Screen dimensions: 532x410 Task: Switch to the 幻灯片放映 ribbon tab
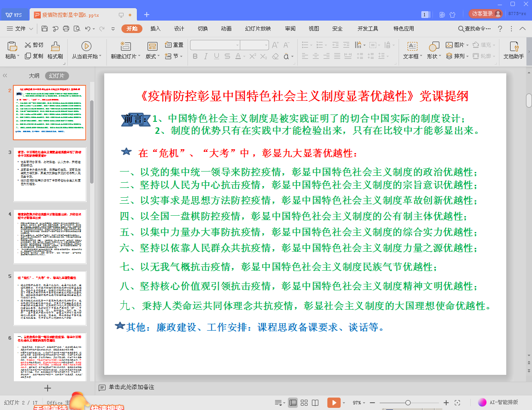point(258,29)
